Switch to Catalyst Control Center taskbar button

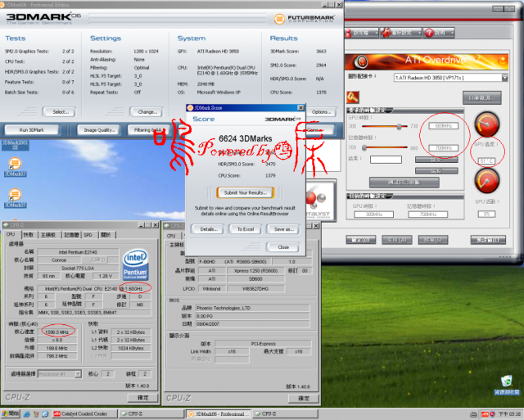pyautogui.click(x=85, y=413)
